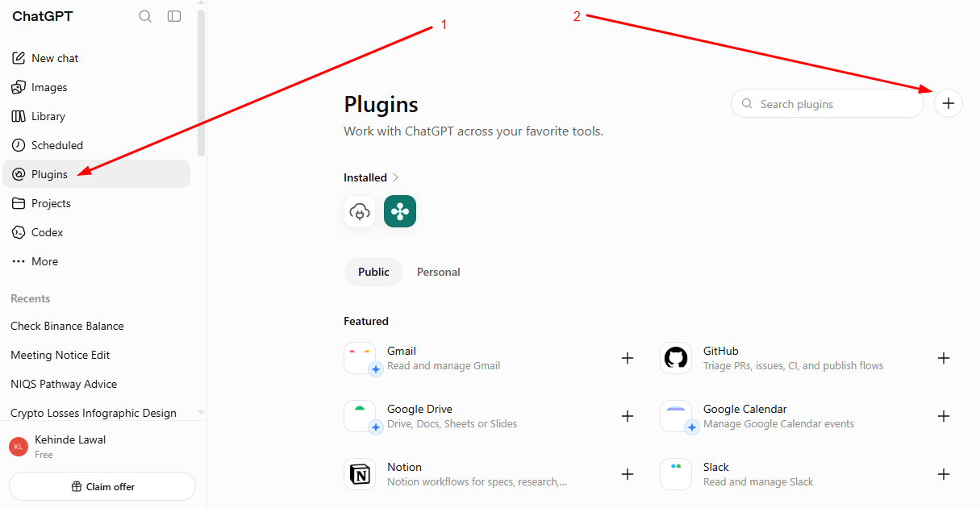Add the Gmail plugin with its plus icon
This screenshot has width=980, height=508.
coord(628,358)
